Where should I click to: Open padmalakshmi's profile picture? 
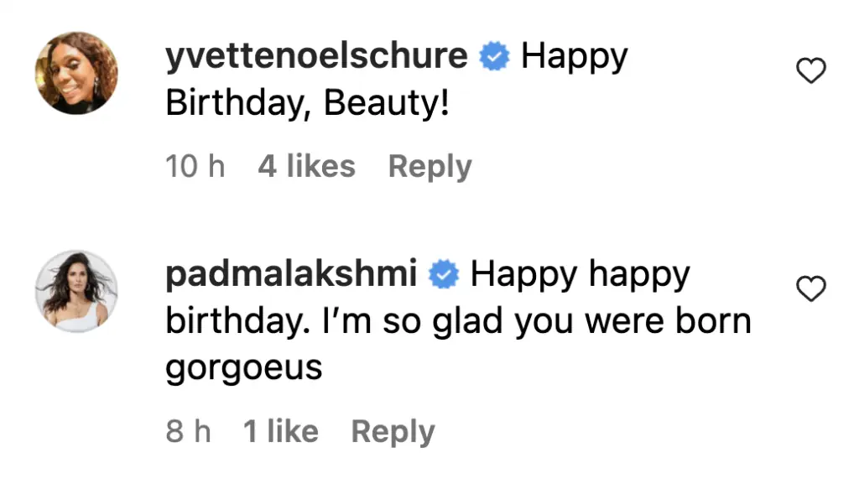76,291
